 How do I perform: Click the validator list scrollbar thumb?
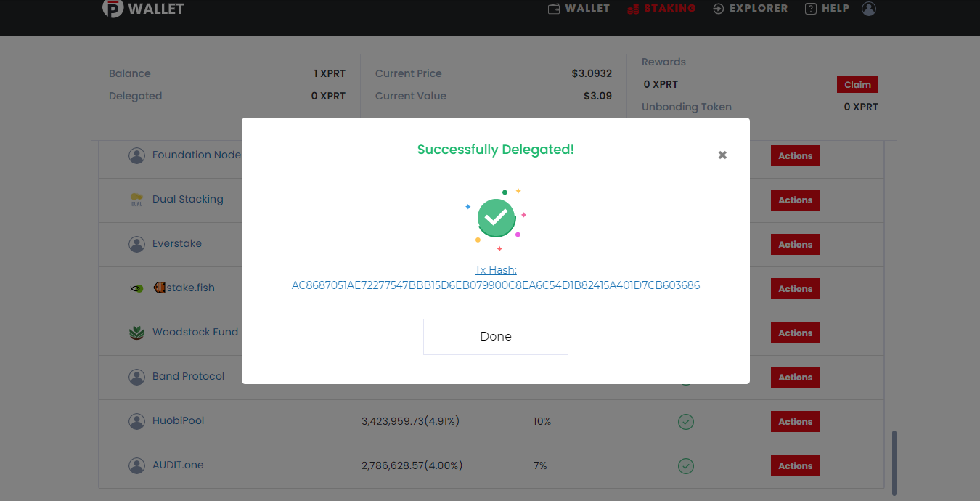coord(894,463)
